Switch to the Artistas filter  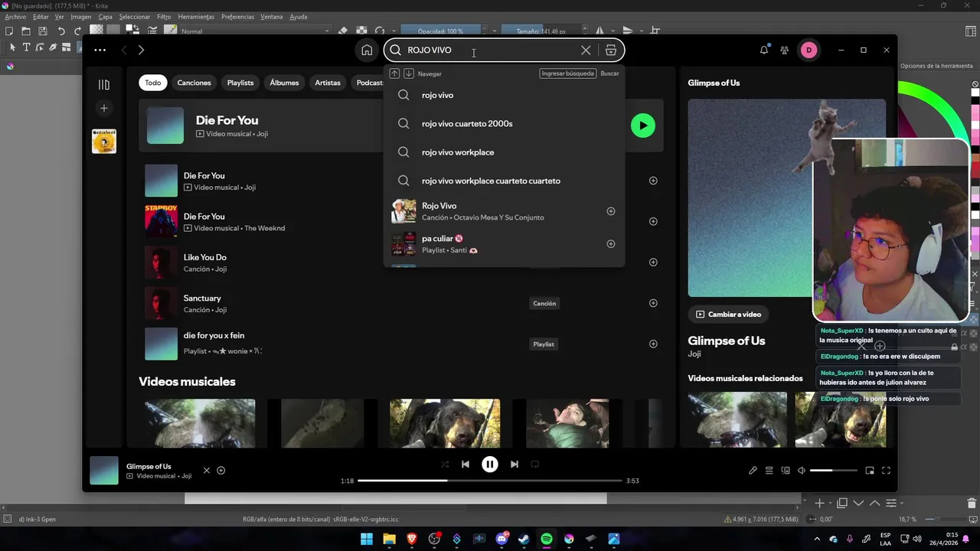click(328, 83)
